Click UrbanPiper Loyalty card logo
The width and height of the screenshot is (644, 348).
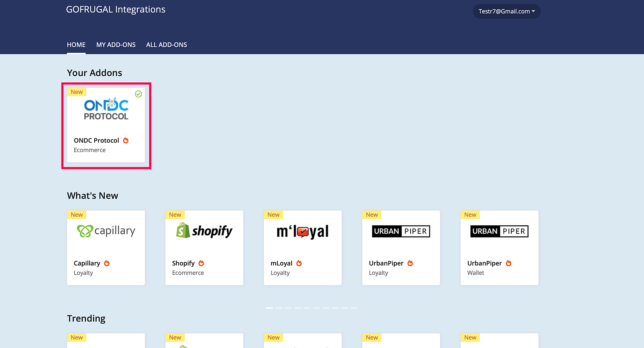tap(401, 231)
